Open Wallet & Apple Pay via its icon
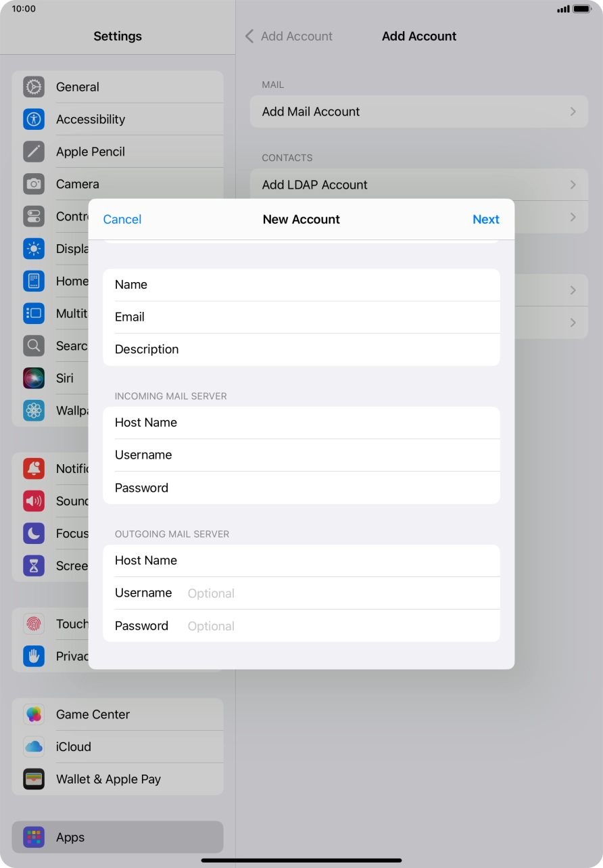 point(33,779)
